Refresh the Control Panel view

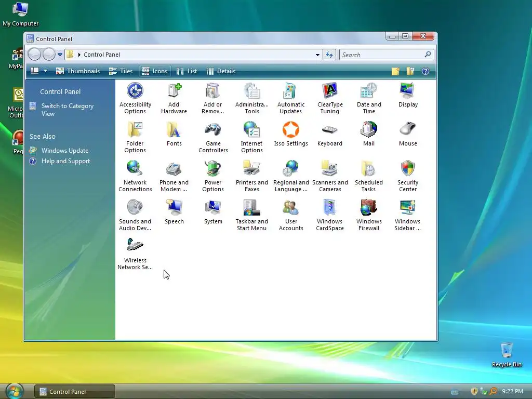tap(329, 55)
